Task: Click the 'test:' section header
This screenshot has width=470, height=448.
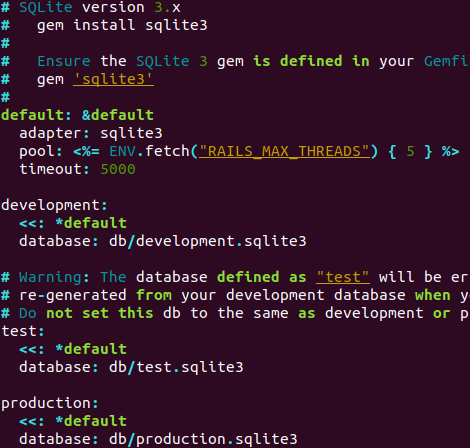Action: 23,331
